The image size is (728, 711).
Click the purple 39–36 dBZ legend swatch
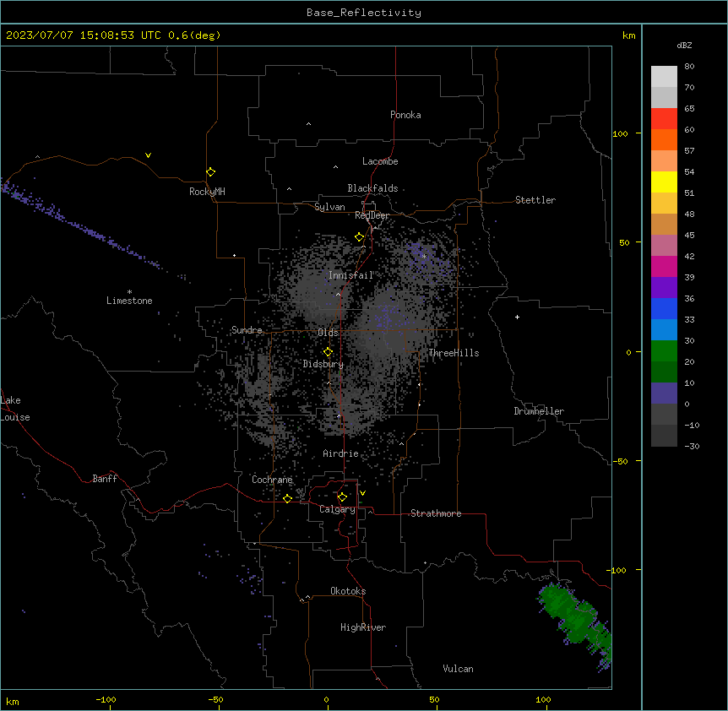[x=664, y=288]
